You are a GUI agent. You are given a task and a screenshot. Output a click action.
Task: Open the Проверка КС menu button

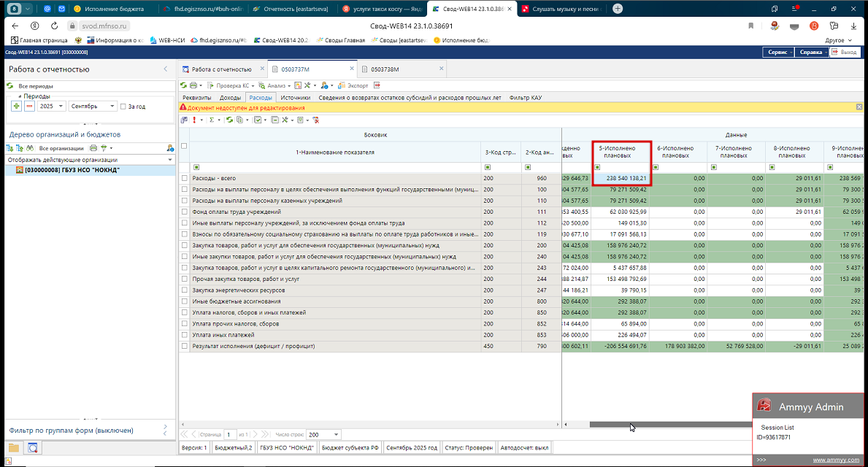[233, 85]
